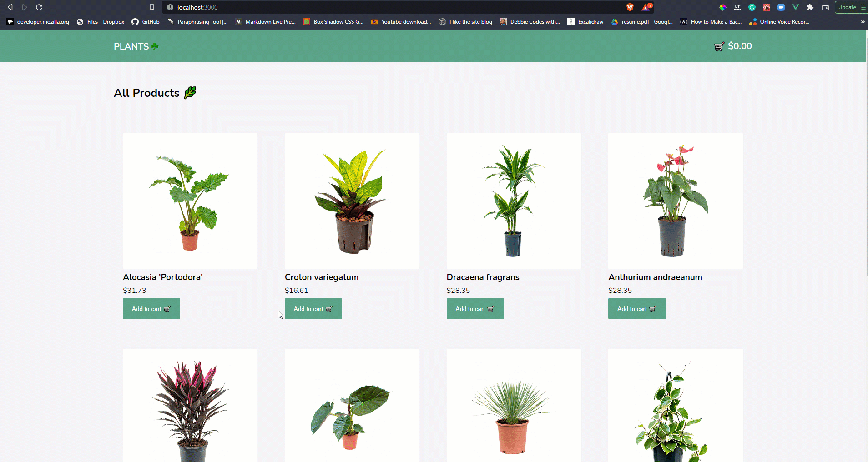Add Croton variegatum to cart
Screen dimensions: 868x462
[x=313, y=309]
